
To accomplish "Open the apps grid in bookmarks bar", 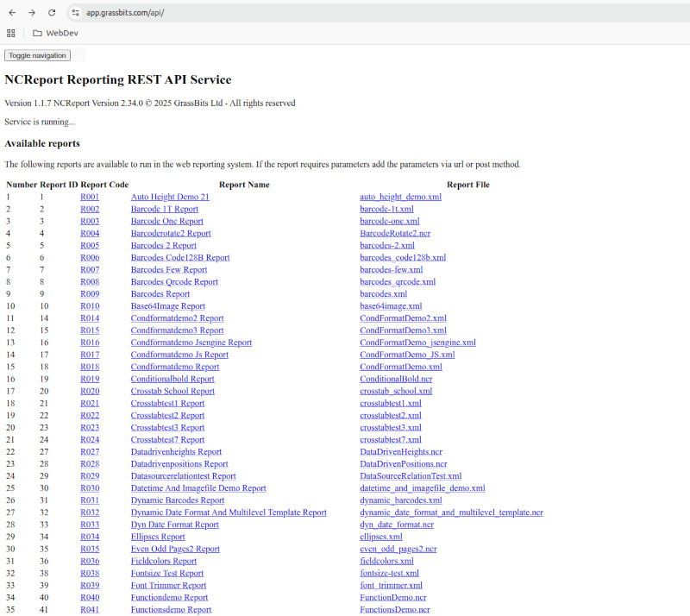I will click(11, 34).
